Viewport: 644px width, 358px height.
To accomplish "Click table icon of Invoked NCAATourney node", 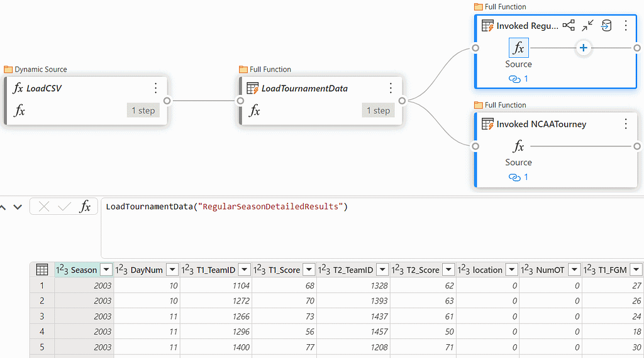I will tap(487, 124).
